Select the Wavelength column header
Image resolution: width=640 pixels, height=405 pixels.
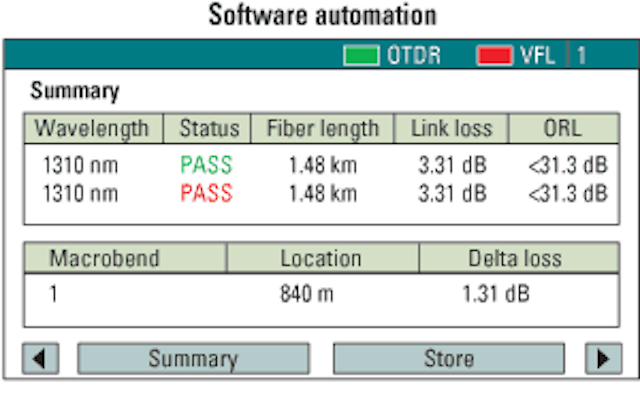coord(93,129)
